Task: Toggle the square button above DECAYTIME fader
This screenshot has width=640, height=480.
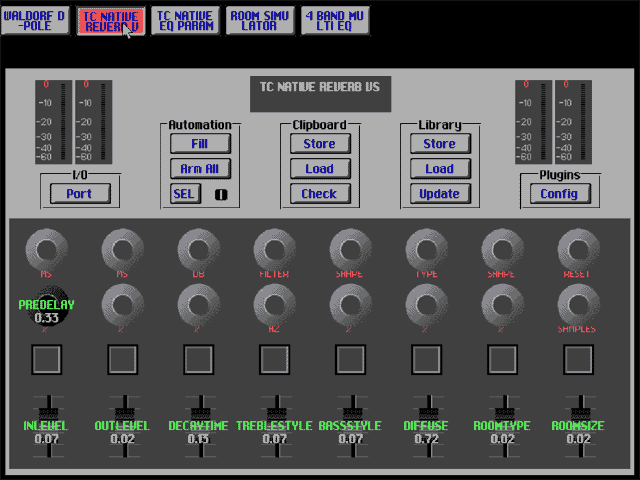Action: coord(198,359)
